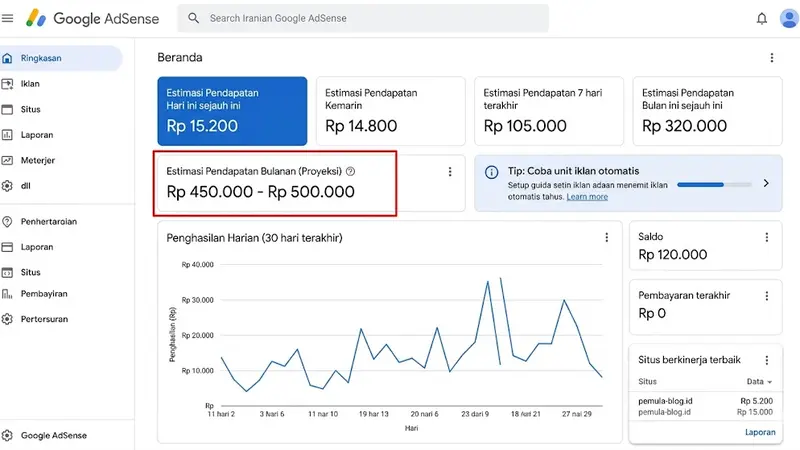The height and width of the screenshot is (450, 800).
Task: Go to Ringkasan in the sidebar
Action: click(61, 58)
